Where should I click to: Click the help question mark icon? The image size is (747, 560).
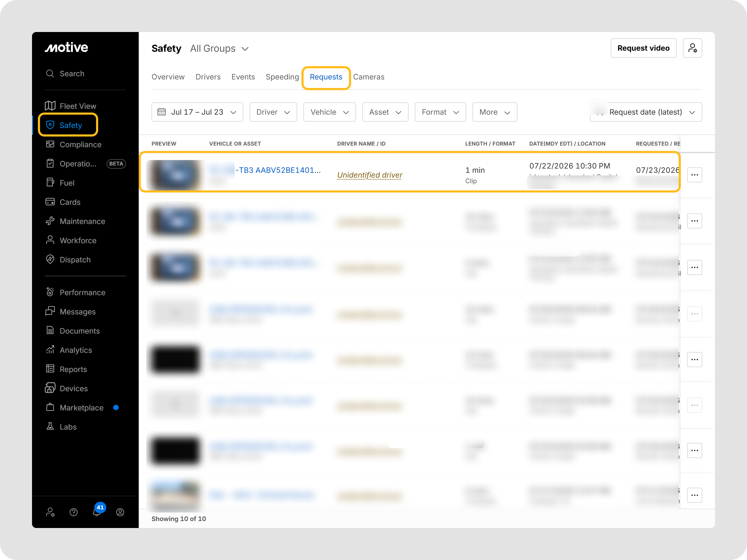click(x=74, y=513)
